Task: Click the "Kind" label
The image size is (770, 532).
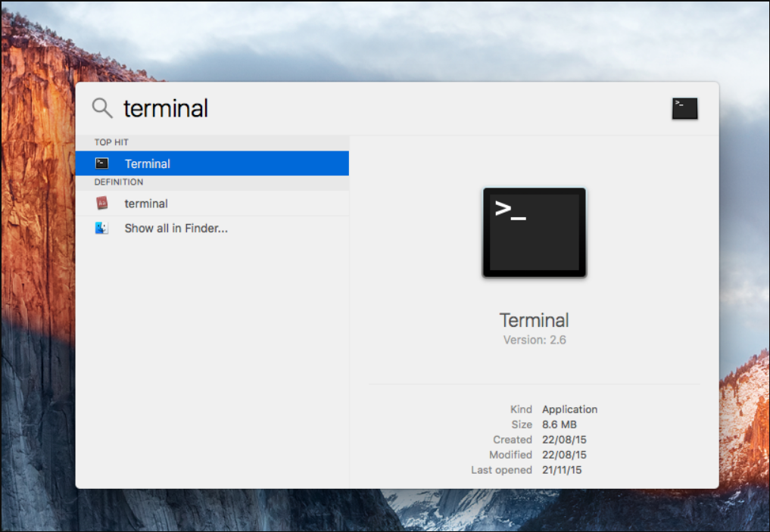Action: (521, 409)
